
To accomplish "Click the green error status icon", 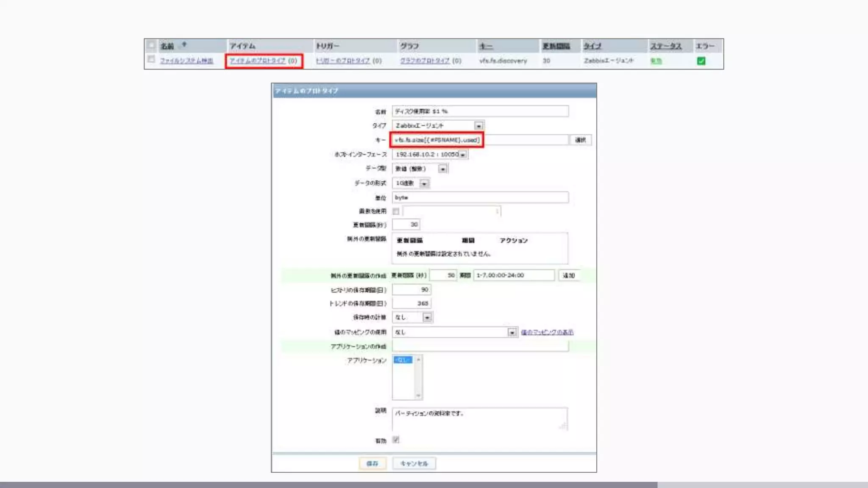I will pyautogui.click(x=701, y=61).
